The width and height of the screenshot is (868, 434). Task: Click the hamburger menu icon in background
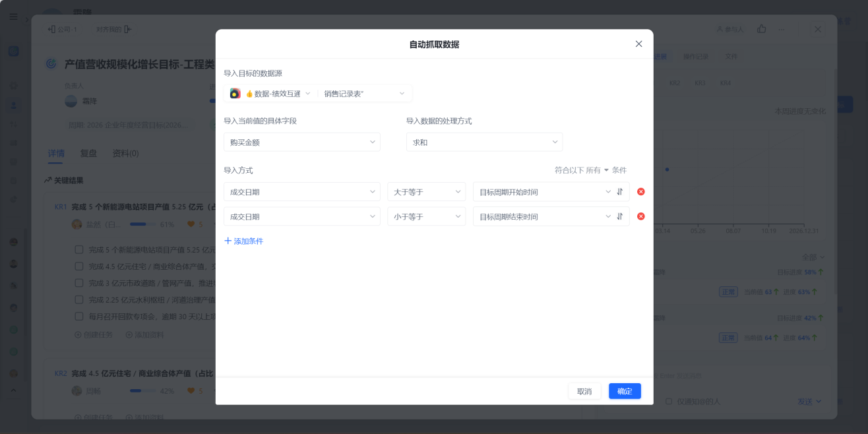coord(13,16)
